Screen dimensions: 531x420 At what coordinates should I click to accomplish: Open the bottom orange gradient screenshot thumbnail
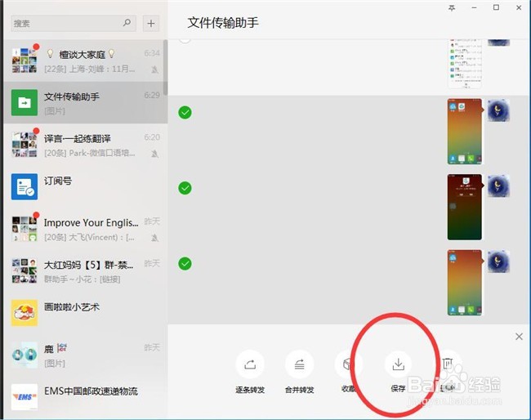(x=465, y=283)
